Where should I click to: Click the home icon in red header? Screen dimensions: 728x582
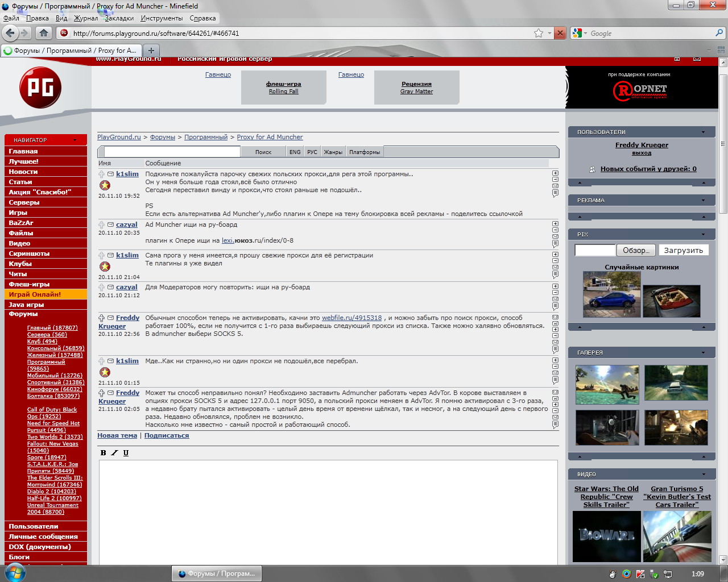point(677,59)
